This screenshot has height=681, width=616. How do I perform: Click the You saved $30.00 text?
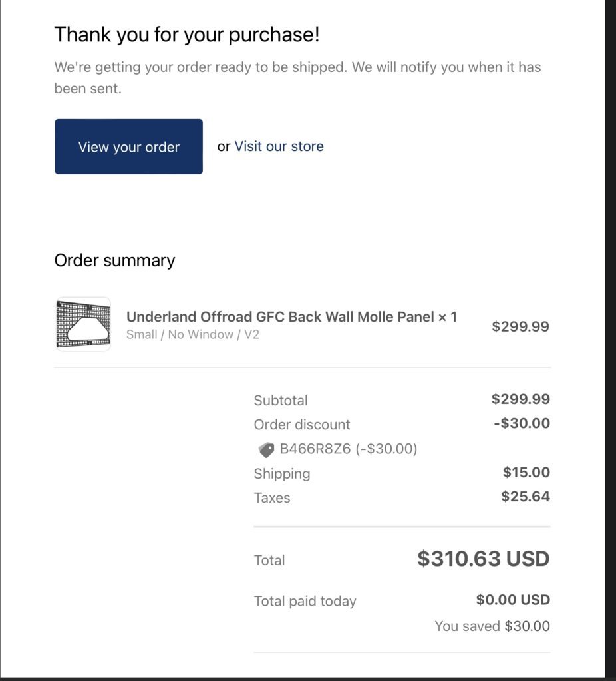(x=492, y=626)
